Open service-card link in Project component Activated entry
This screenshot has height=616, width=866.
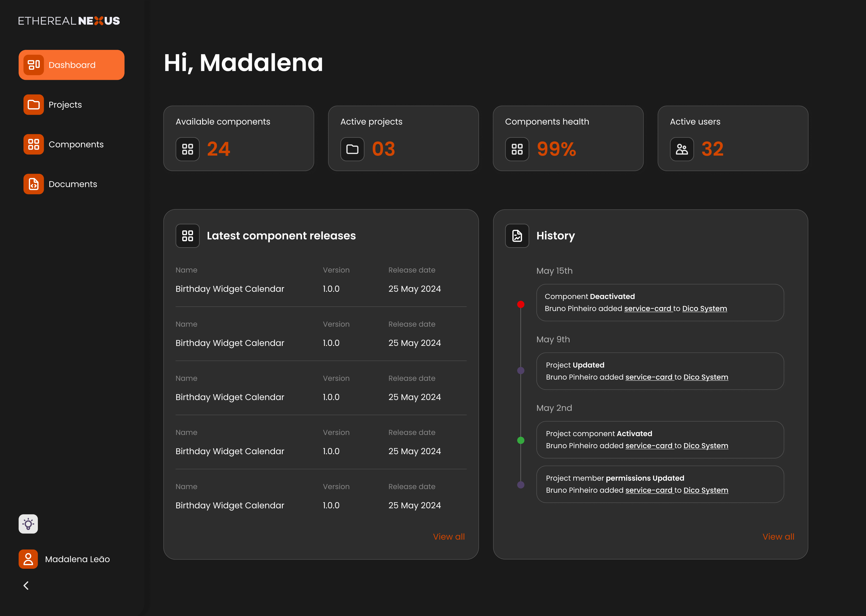pyautogui.click(x=649, y=446)
